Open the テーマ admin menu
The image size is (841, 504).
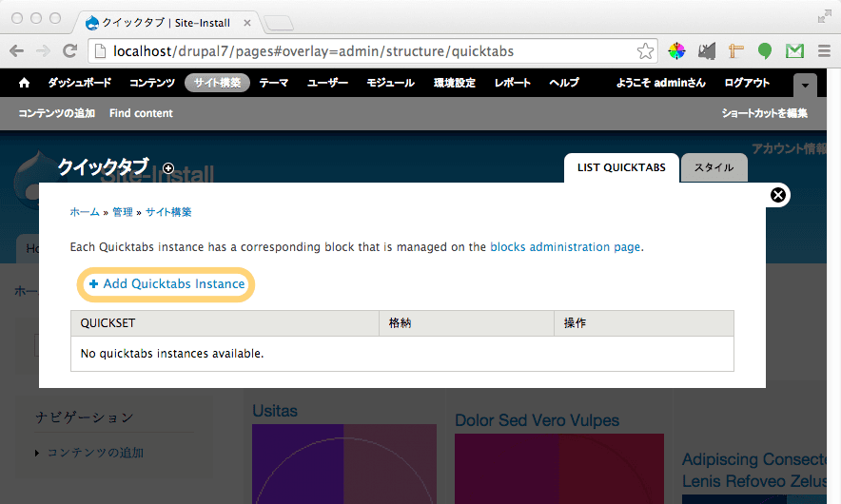point(274,83)
